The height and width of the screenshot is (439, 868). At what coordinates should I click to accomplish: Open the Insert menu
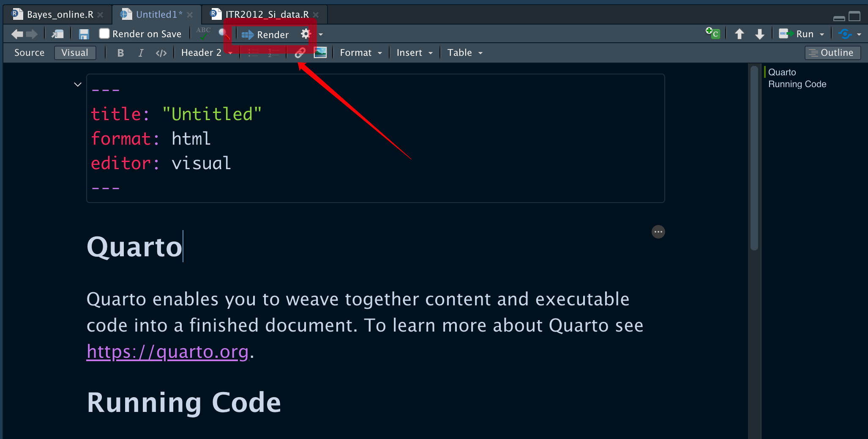pyautogui.click(x=415, y=53)
